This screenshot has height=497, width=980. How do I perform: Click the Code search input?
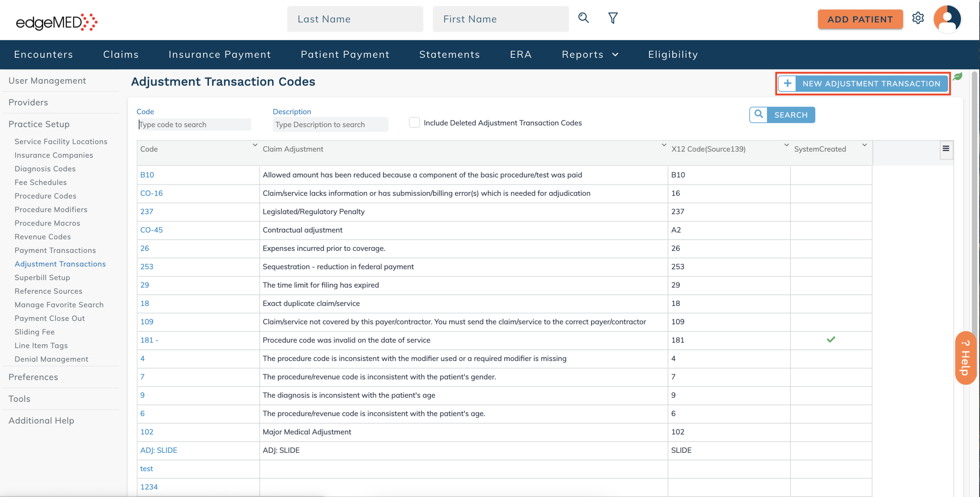pos(194,125)
